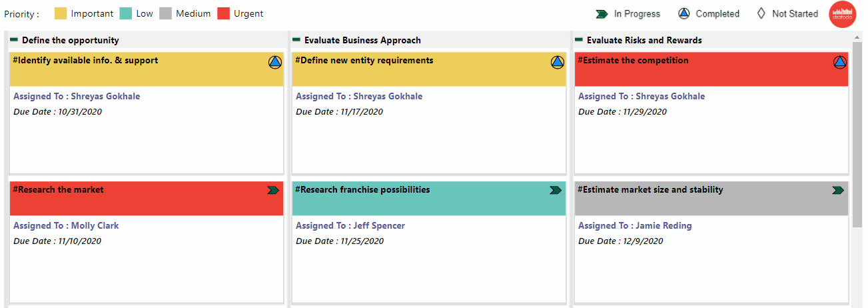Click In Progress arrow on Research franchise possibilities

555,191
